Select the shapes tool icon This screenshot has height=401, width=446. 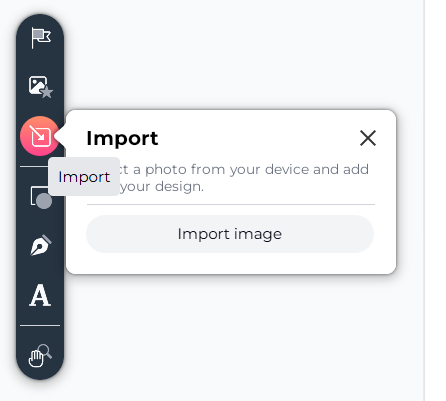click(x=41, y=197)
